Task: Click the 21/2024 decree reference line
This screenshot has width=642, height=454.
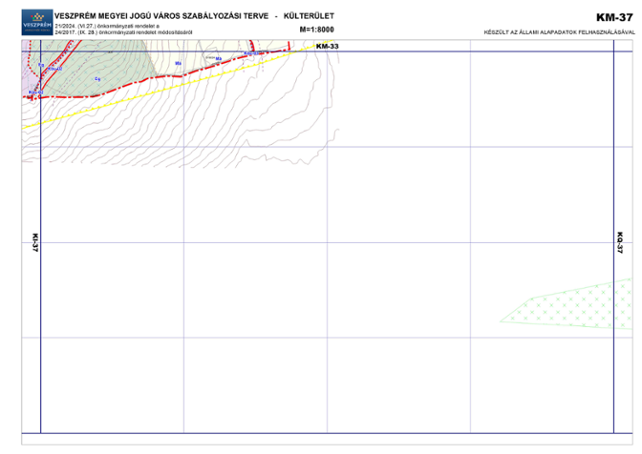Action: [108, 25]
